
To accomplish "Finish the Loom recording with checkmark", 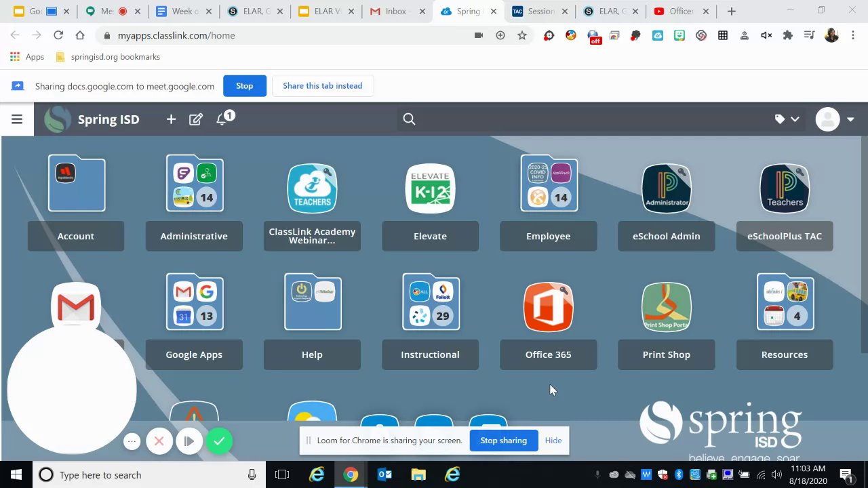I will pos(219,441).
